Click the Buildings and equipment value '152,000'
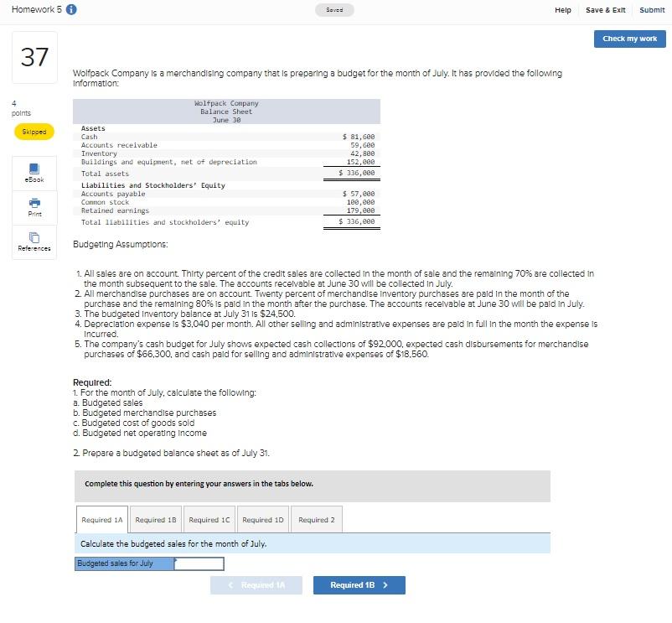 360,162
